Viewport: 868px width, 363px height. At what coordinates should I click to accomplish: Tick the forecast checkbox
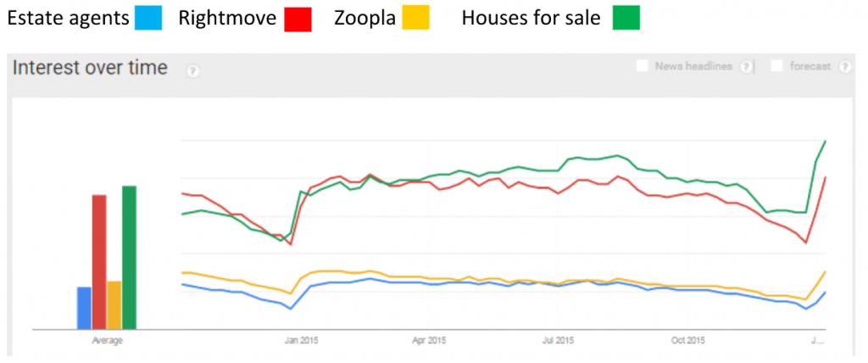point(777,65)
